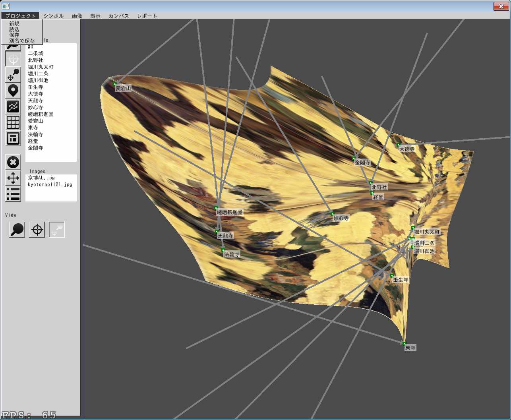Click the 法輪寺 marker on the map
Screen dimensions: 511x420
[x=223, y=250]
